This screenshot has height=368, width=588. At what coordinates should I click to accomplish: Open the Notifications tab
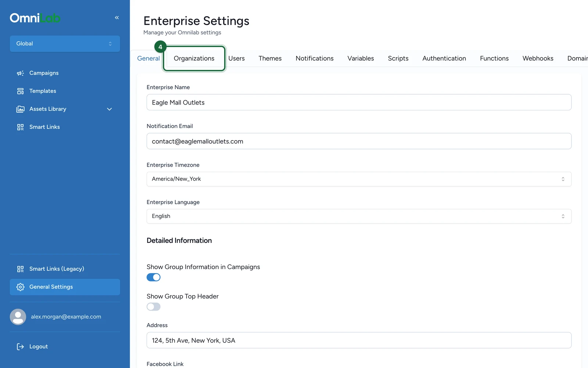pyautogui.click(x=315, y=59)
